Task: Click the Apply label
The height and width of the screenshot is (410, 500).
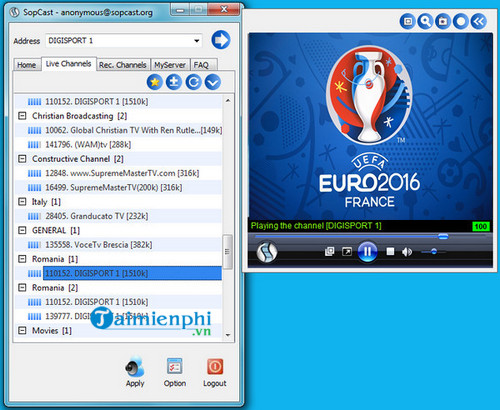Action: click(135, 383)
